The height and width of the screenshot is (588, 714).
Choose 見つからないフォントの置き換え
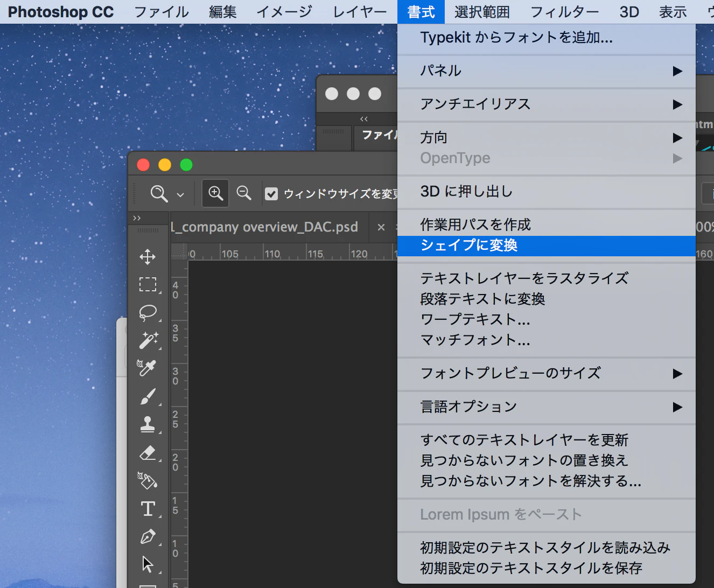[547, 460]
